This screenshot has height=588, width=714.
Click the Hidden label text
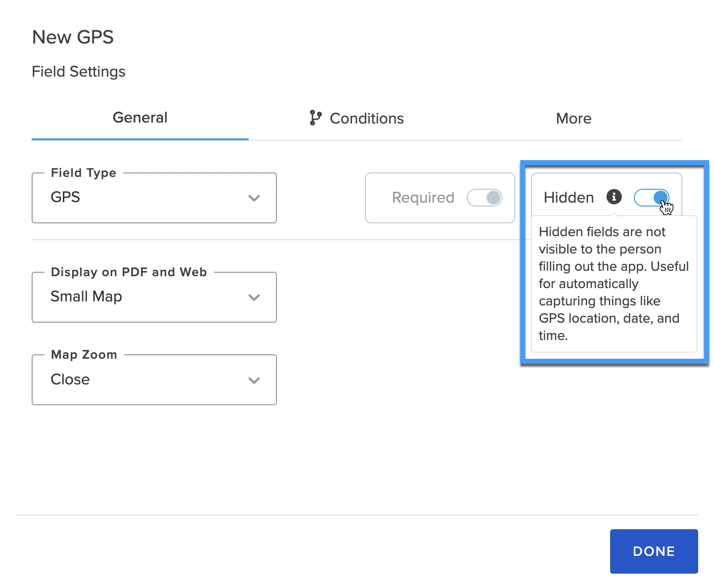tap(569, 198)
